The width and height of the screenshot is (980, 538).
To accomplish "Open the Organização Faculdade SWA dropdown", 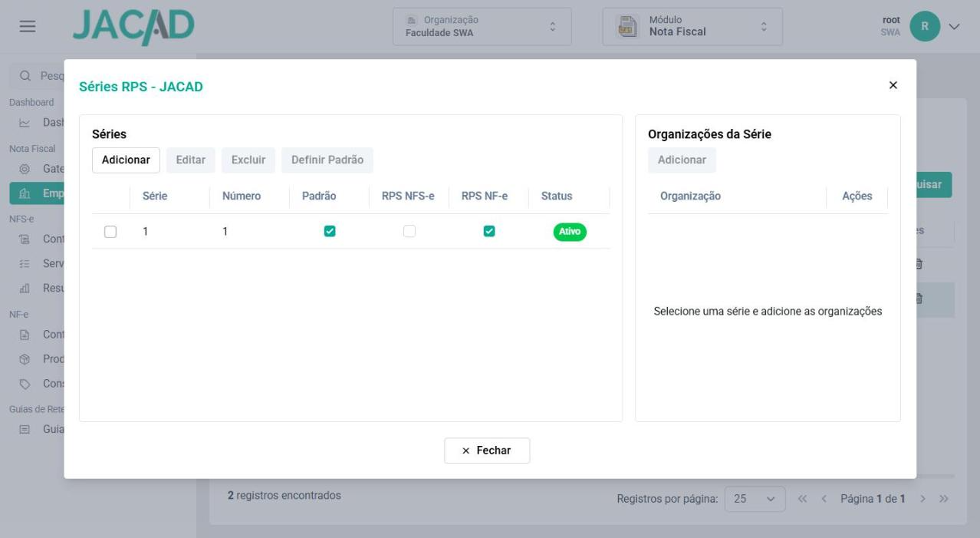I will 482,26.
